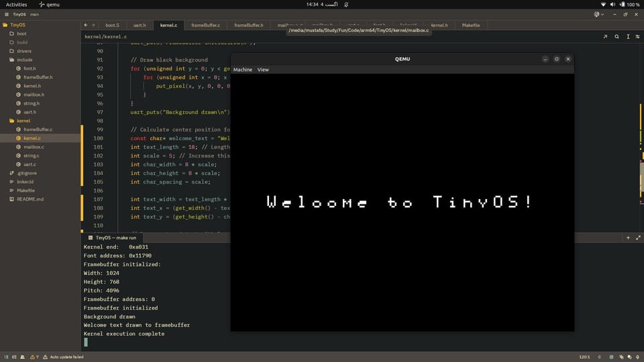This screenshot has height=362, width=644.
Task: Toggle the project panel in status bar
Action: coord(6,357)
